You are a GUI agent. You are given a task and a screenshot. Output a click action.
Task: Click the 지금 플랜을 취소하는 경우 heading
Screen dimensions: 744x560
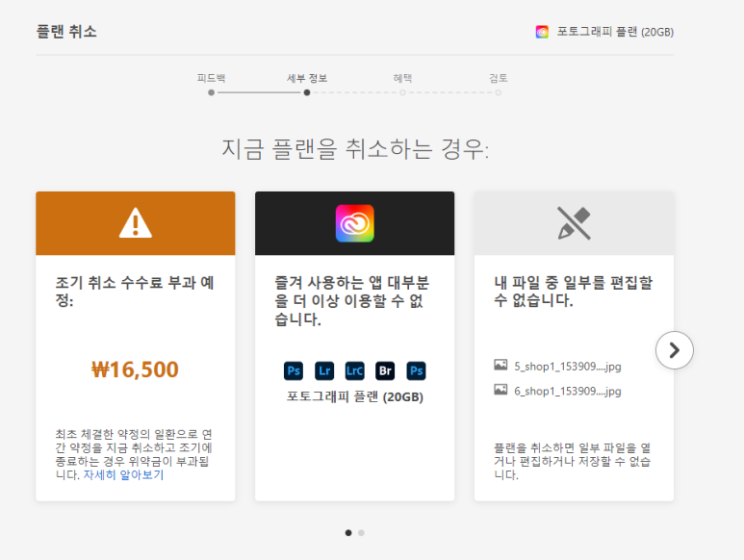355,149
